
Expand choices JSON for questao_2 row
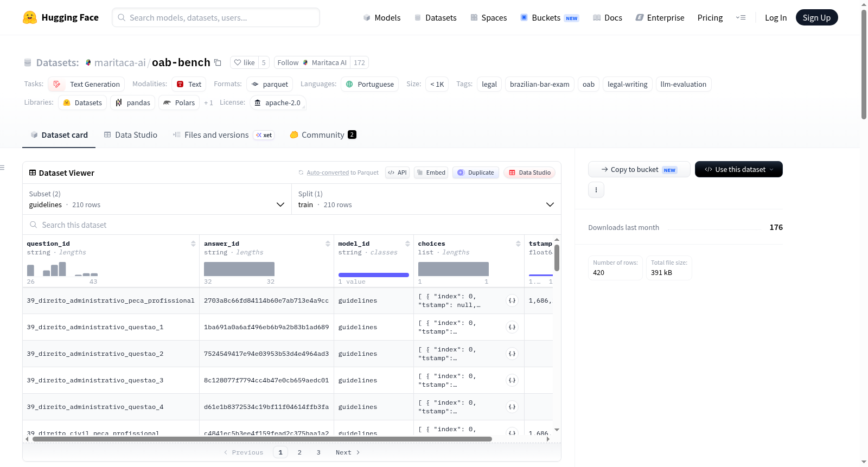tap(512, 354)
